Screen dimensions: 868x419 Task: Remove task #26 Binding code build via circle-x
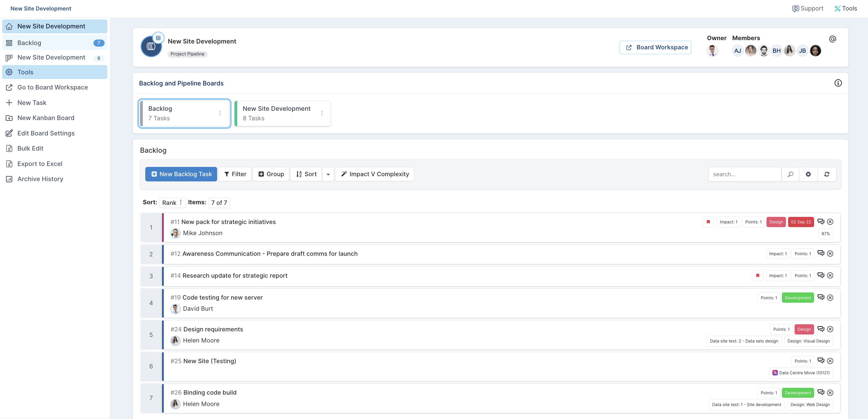pos(830,392)
